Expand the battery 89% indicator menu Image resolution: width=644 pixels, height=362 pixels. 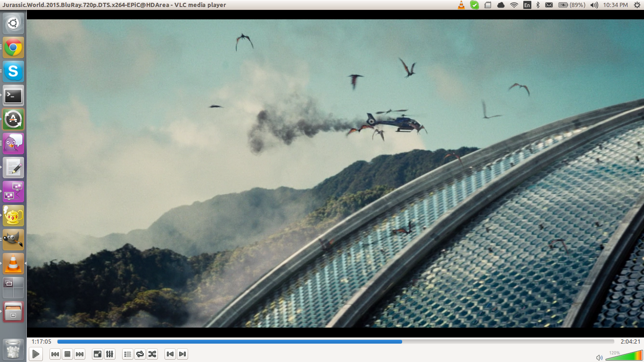pos(572,5)
